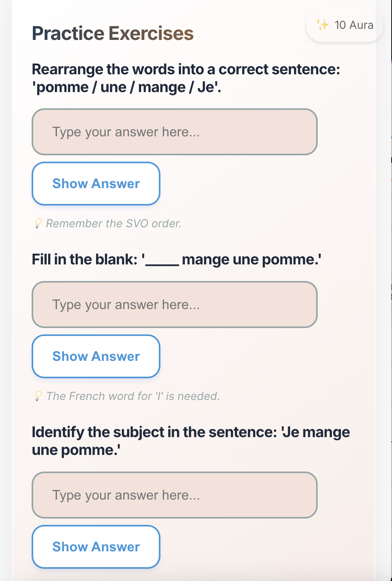Click the sparkle icon in the Aura badge
The width and height of the screenshot is (392, 581).
322,25
